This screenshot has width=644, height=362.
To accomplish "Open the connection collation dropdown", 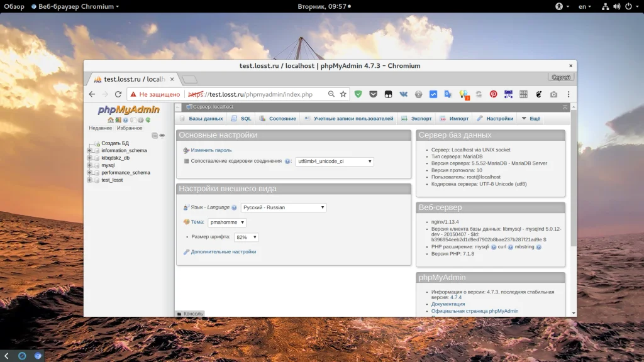I will [335, 162].
